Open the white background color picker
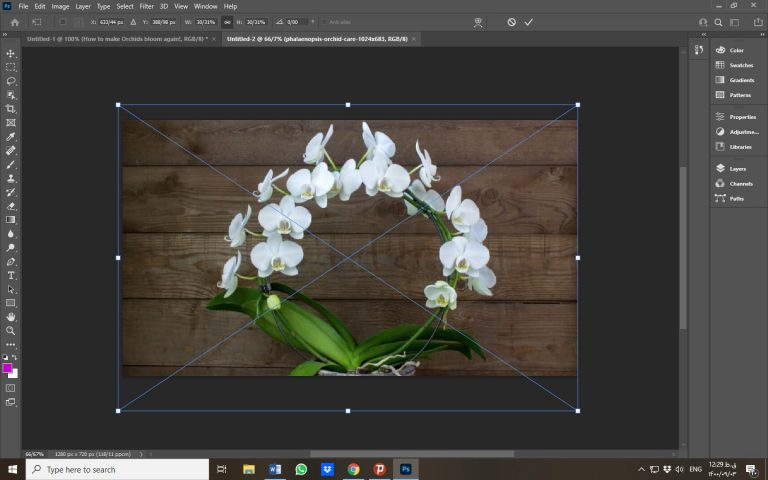 tap(15, 375)
